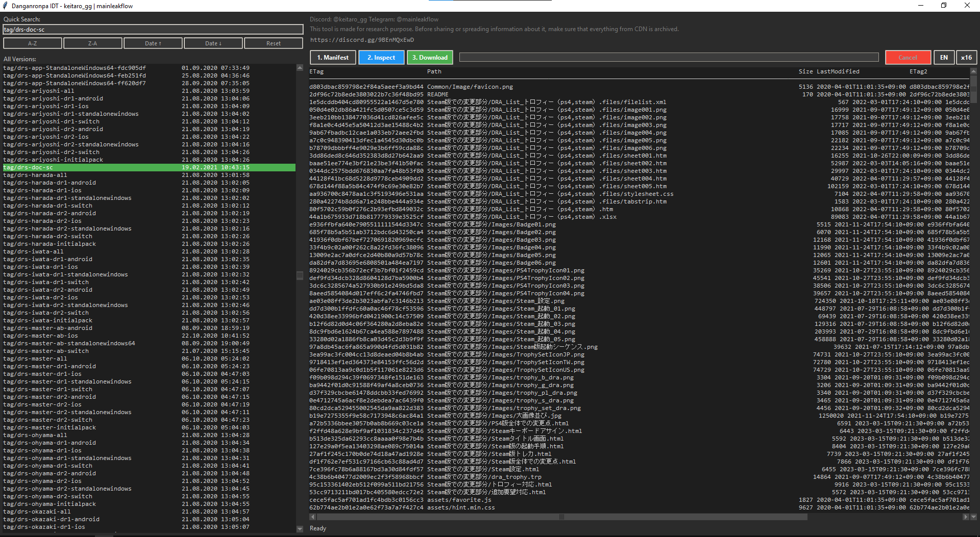
Task: Select the Images/Badge01.png file row
Action: coord(639,224)
